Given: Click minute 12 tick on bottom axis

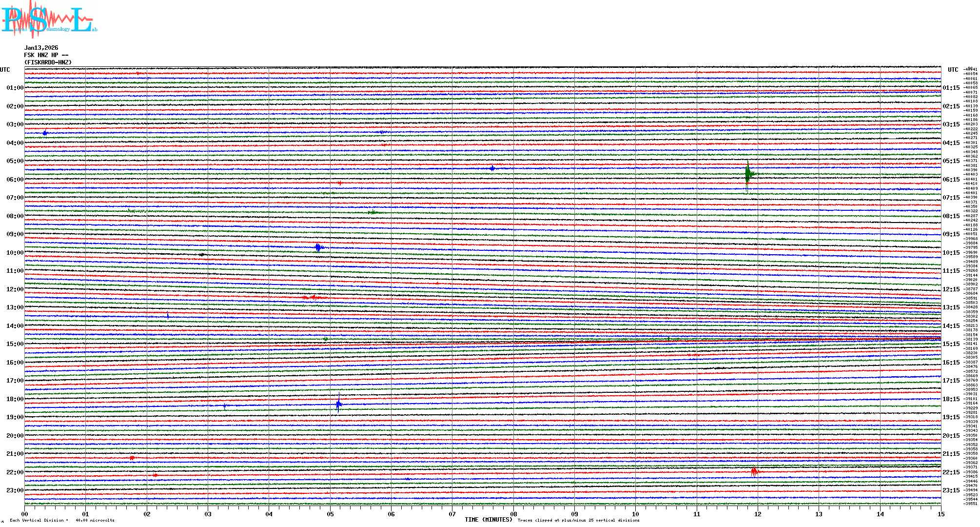Looking at the screenshot, I should (x=758, y=514).
